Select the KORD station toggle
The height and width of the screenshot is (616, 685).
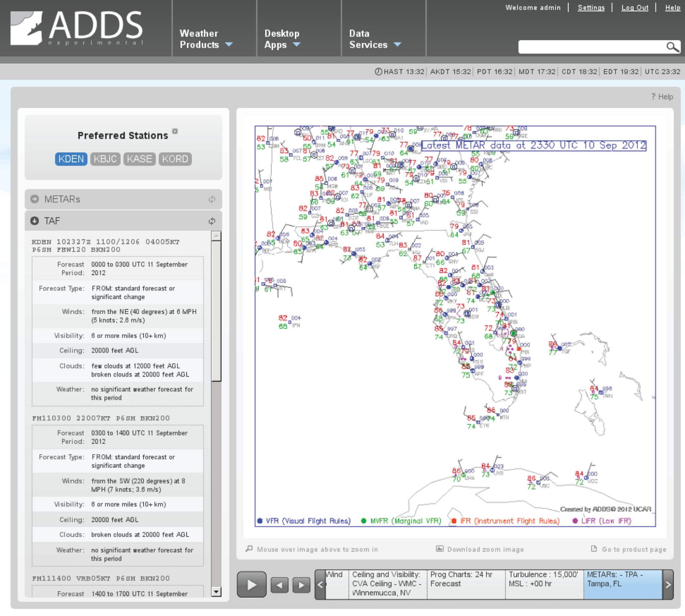pos(175,159)
